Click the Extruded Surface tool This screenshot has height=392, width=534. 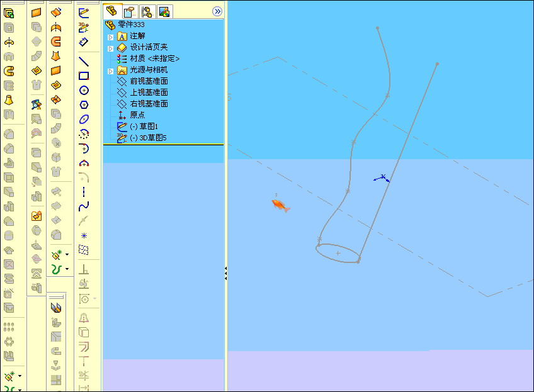click(x=56, y=13)
